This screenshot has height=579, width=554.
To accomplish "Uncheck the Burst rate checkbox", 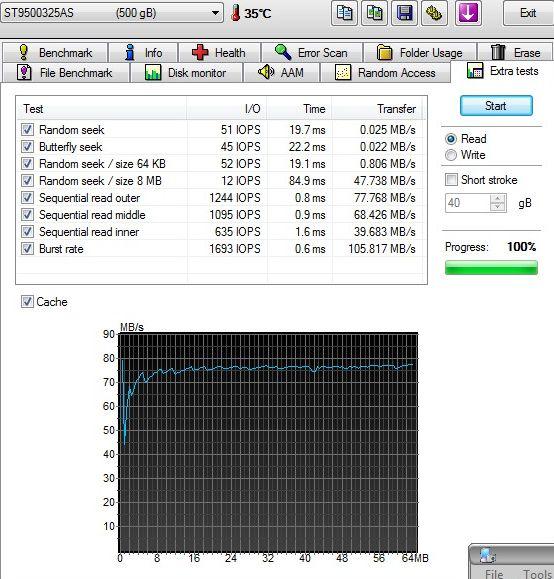I will pyautogui.click(x=27, y=249).
